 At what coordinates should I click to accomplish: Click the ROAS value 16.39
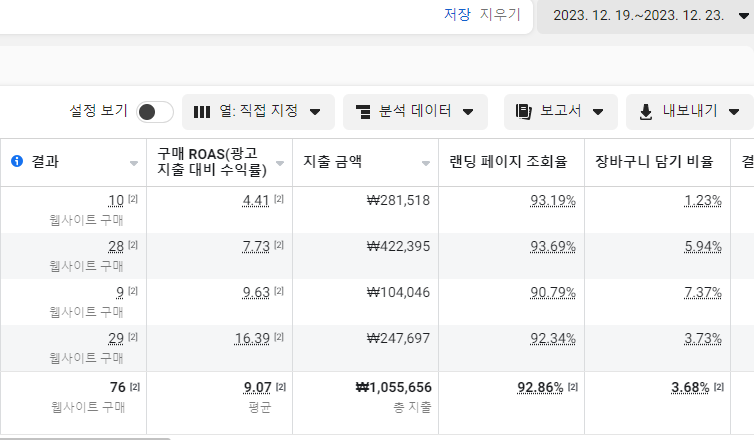point(252,339)
